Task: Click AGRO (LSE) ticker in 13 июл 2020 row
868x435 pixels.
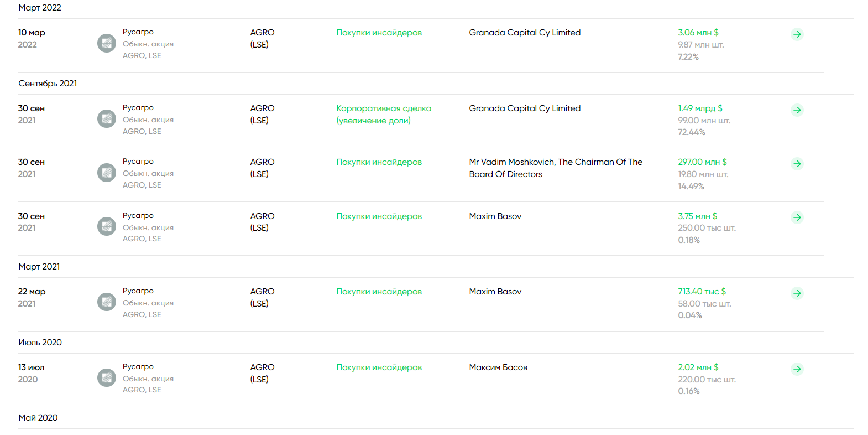Action: pyautogui.click(x=262, y=374)
